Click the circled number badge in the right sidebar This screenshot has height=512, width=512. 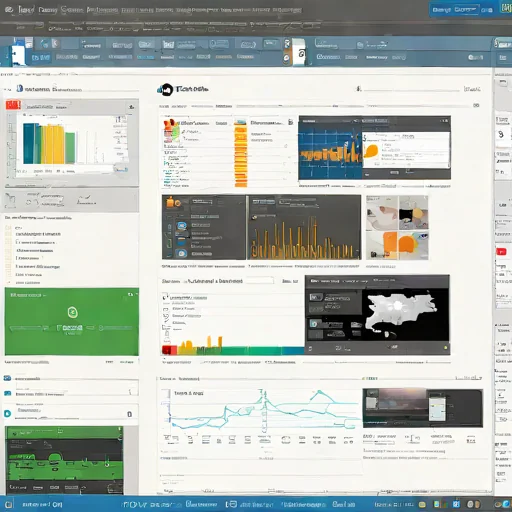coord(500,134)
